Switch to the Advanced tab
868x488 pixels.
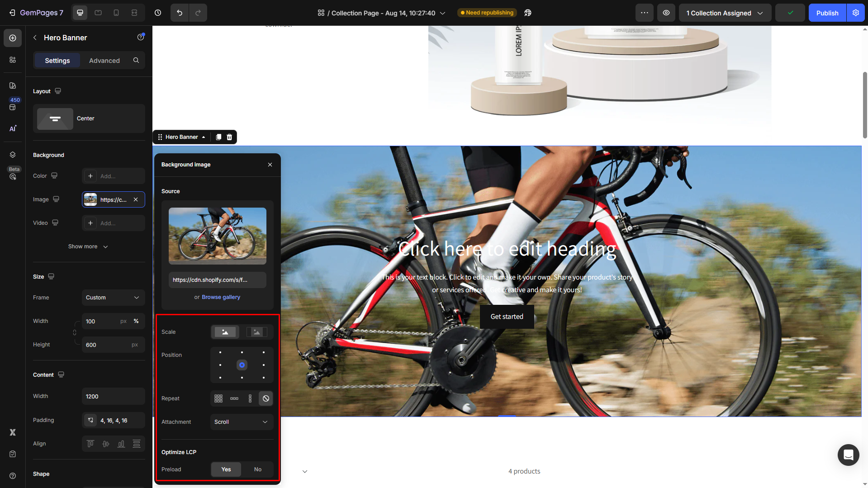[104, 61]
